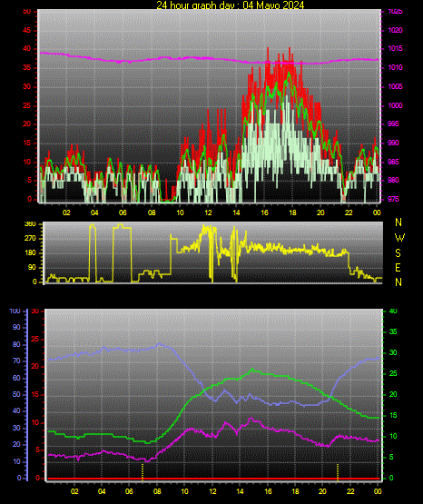Click the green 40 temperature axis label

pos(393,311)
